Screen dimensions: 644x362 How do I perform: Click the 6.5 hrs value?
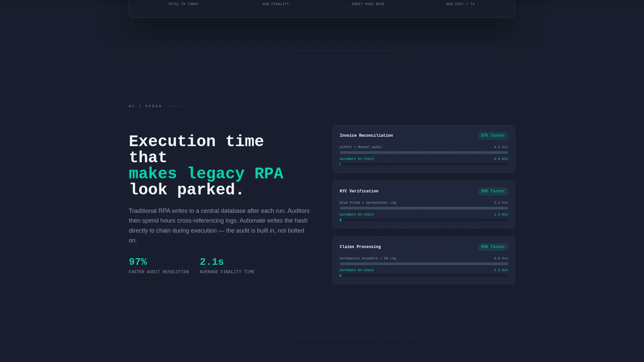[x=501, y=258]
